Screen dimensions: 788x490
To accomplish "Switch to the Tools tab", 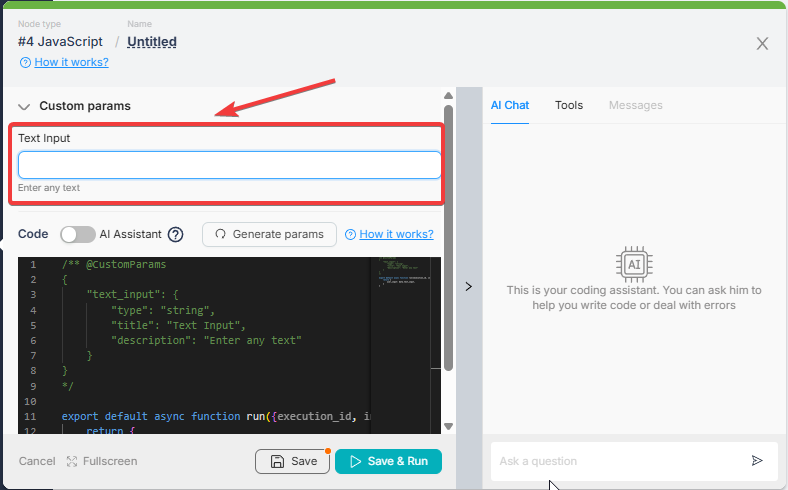I will [x=569, y=105].
